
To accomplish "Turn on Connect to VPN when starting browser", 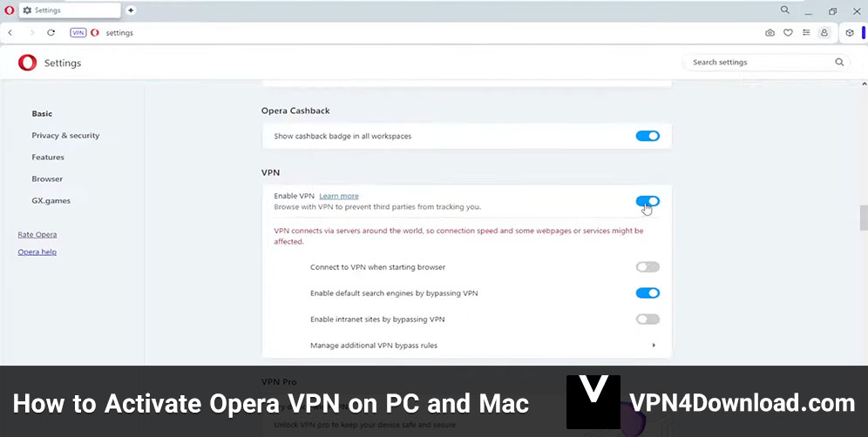I will pyautogui.click(x=648, y=267).
